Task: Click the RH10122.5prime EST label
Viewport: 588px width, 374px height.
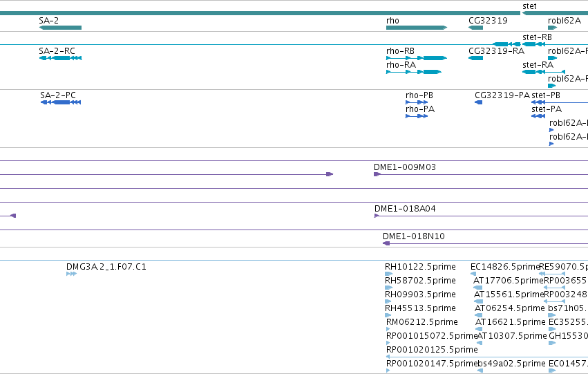Action: click(420, 267)
